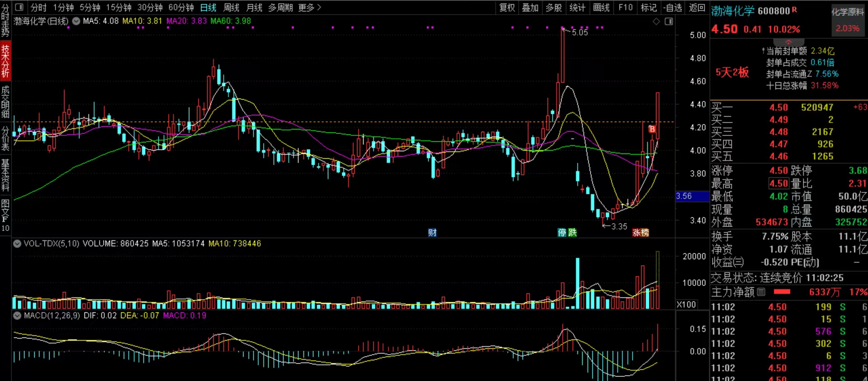Toggle the side panel icon near the price axis
Image resolution: width=868 pixels, height=381 pixels.
tap(669, 21)
